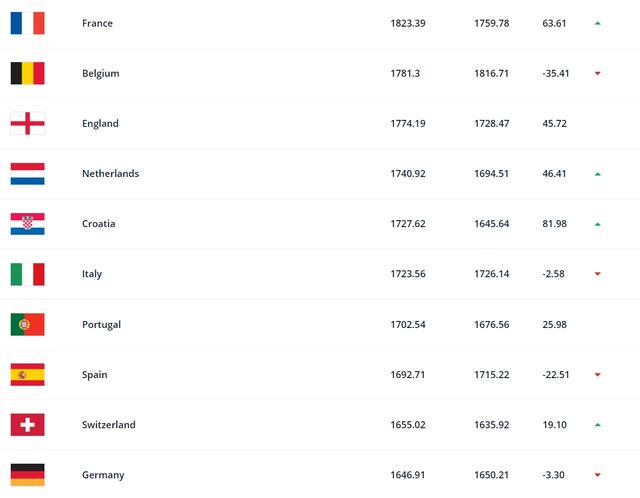The width and height of the screenshot is (640, 498).
Task: Click the Netherlands team name
Action: 111,173
